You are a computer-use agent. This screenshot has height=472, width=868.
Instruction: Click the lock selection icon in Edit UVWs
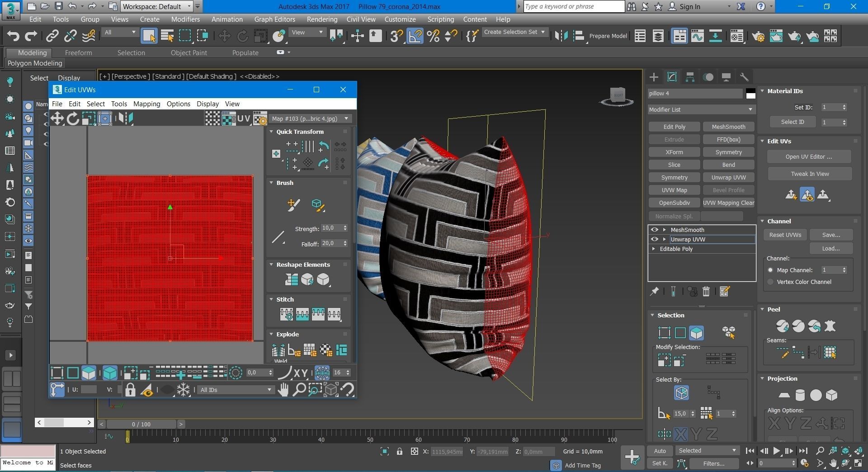130,390
